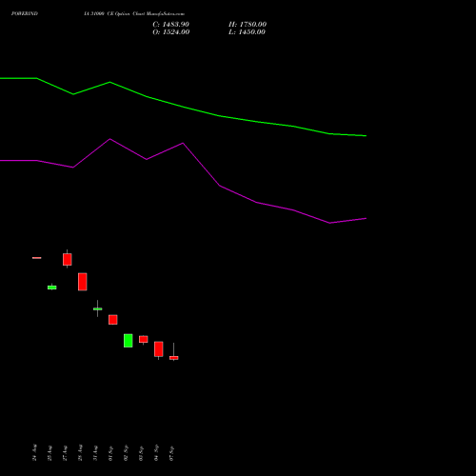The image size is (476, 476).
Task: Click the 31 Aug date axis label
Action: click(x=95, y=453)
